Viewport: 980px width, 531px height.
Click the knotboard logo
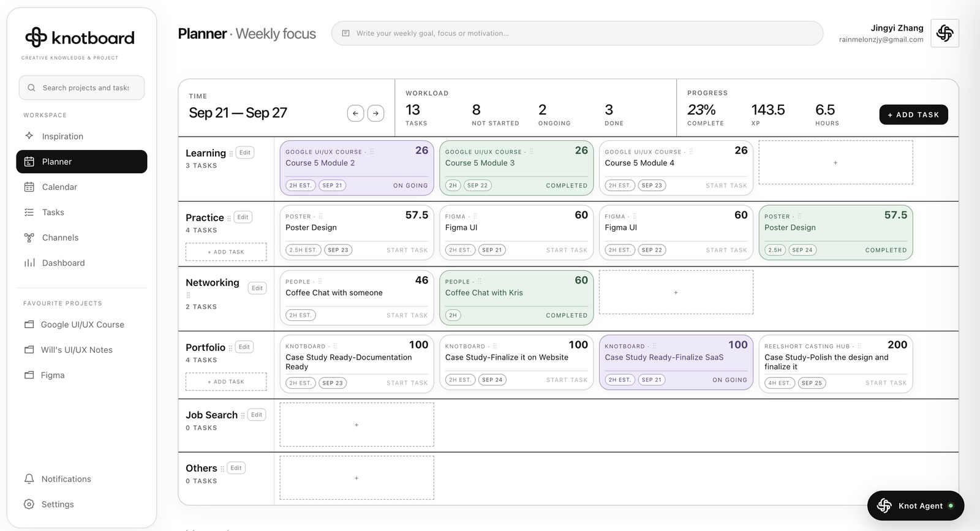[80, 37]
